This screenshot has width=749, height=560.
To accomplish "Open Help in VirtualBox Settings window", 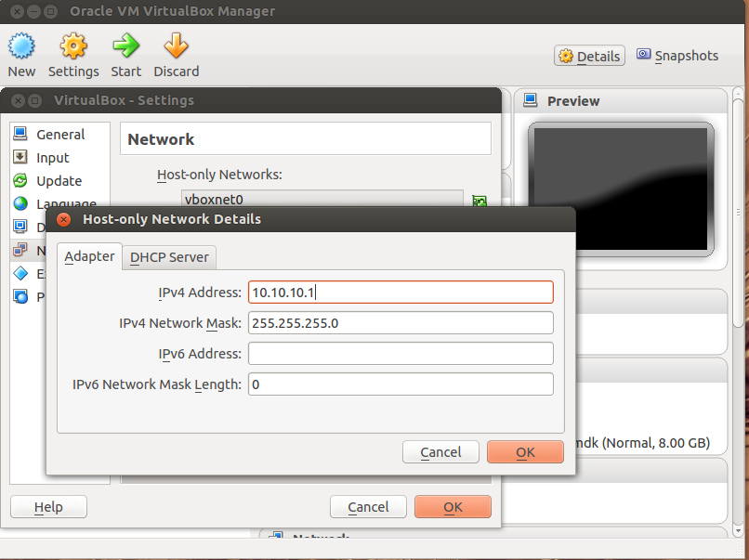I will 48,506.
